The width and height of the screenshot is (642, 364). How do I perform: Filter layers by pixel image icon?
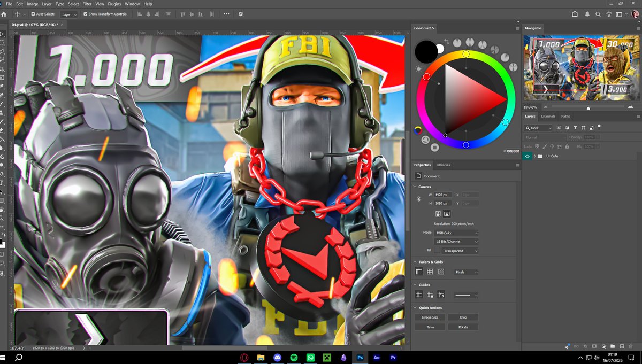[x=559, y=128]
